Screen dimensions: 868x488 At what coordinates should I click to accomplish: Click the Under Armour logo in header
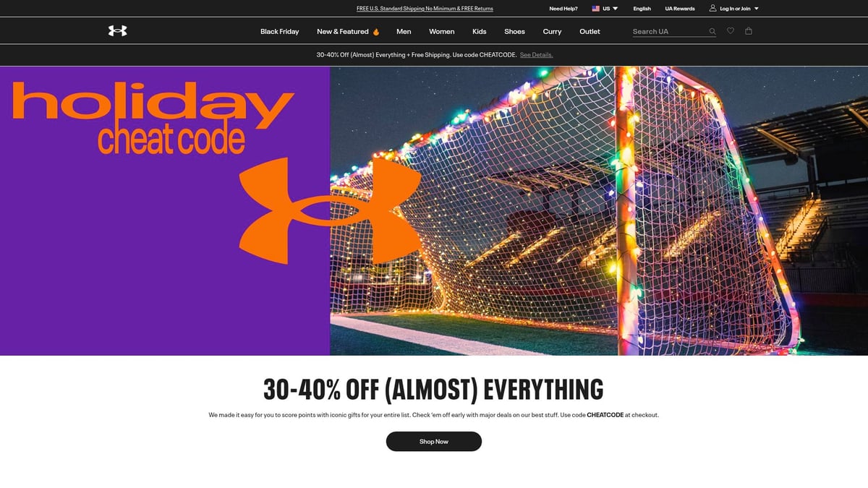coord(117,31)
